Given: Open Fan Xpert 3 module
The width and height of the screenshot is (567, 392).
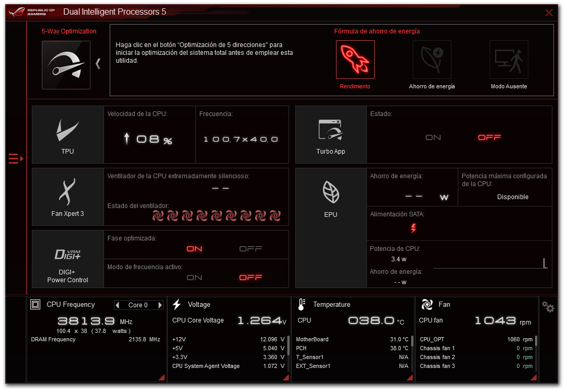Looking at the screenshot, I should coord(68,197).
